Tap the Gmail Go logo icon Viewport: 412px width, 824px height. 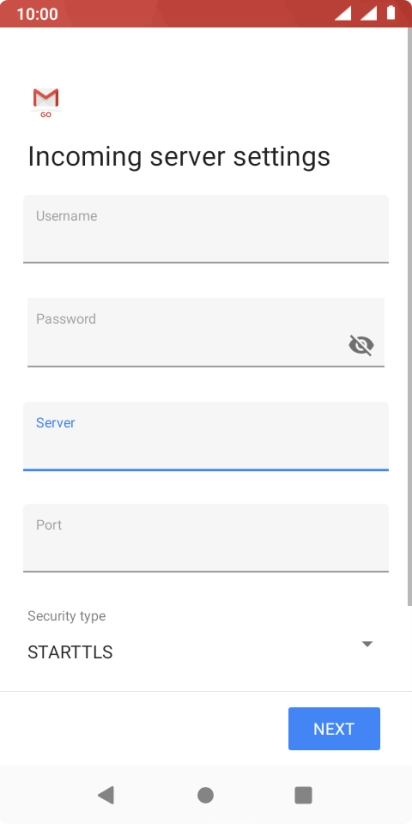46,102
